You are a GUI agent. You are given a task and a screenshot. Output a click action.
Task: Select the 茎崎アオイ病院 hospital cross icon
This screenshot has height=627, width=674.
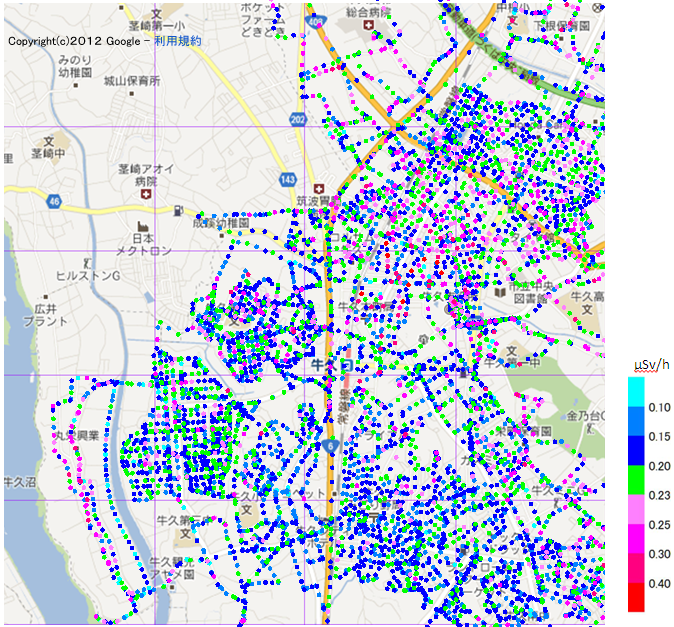tap(146, 195)
